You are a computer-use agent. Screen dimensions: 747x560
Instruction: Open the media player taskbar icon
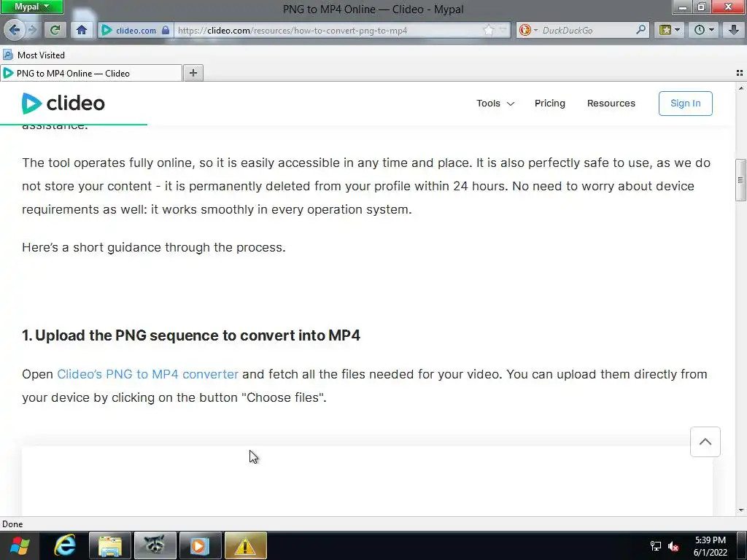point(200,545)
